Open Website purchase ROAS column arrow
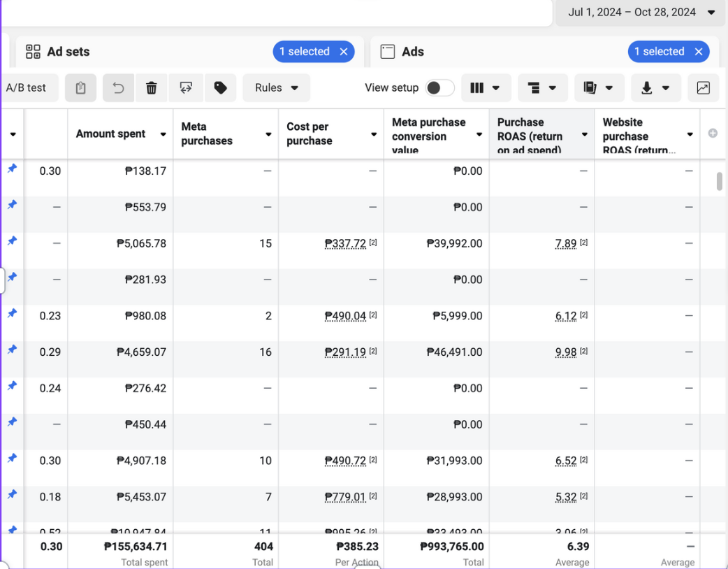Image resolution: width=728 pixels, height=569 pixels. tap(690, 134)
